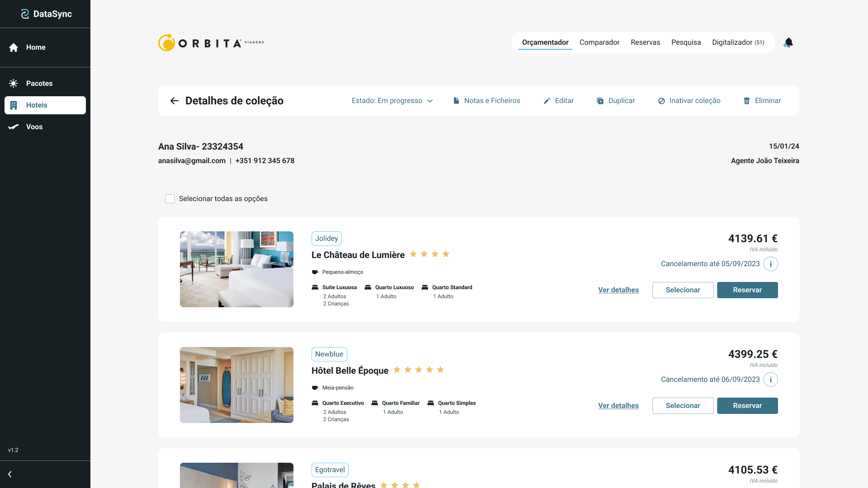Click the Home icon in sidebar
This screenshot has width=868, height=488.
(x=14, y=47)
